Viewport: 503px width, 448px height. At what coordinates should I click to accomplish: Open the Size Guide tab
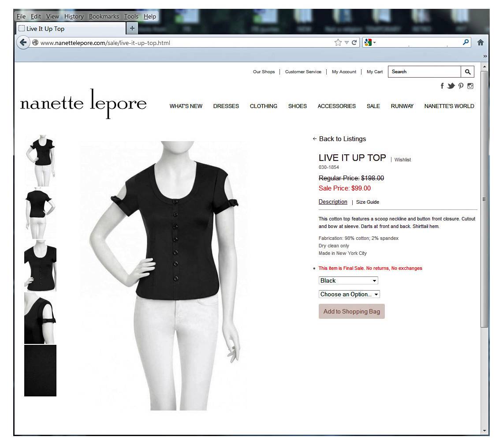367,202
